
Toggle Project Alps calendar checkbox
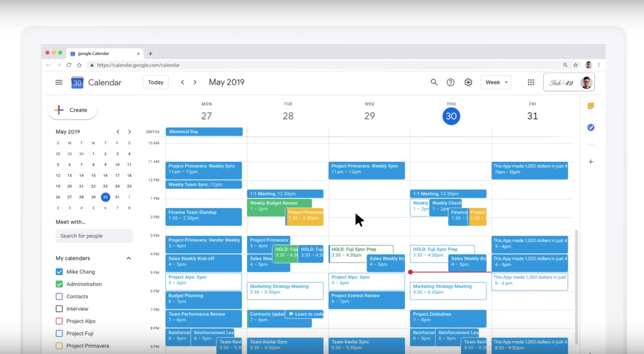(59, 321)
